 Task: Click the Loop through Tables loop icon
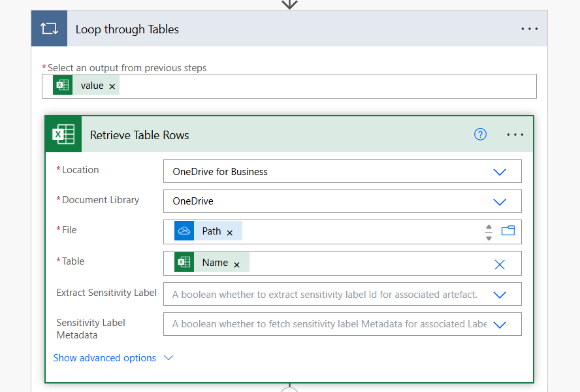point(49,29)
